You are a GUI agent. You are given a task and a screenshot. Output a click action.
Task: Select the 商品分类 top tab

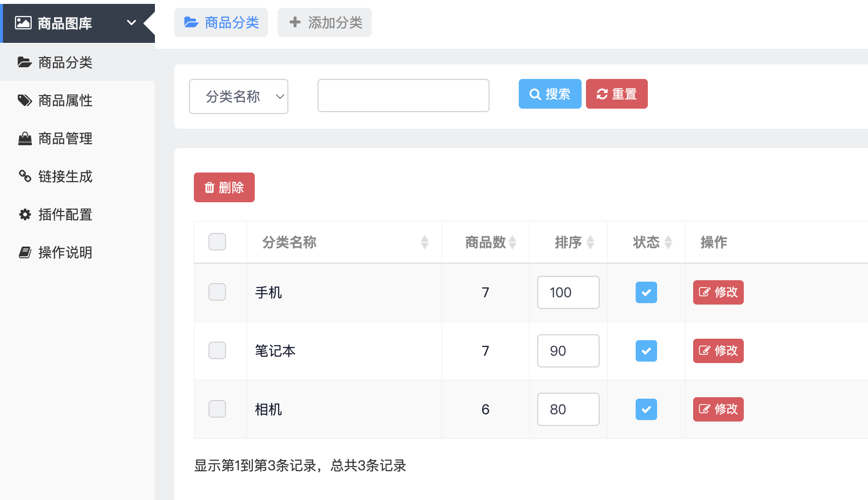221,22
